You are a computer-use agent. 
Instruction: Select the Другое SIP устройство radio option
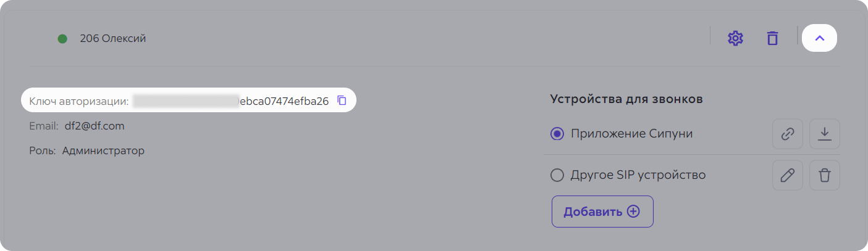coord(557,175)
